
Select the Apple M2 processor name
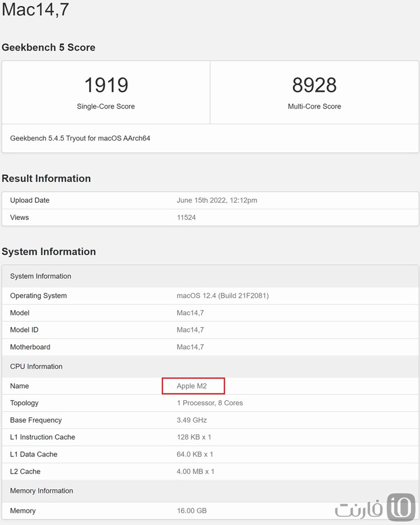coord(192,386)
